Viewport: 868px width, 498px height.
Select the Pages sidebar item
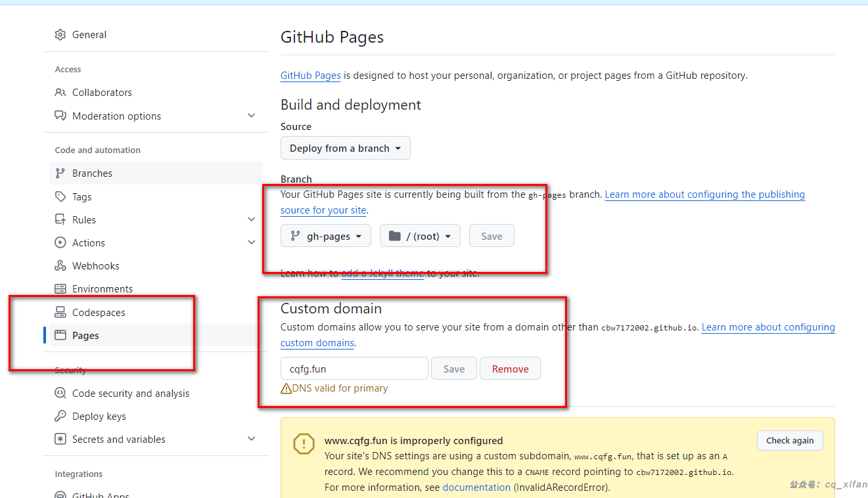[85, 336]
